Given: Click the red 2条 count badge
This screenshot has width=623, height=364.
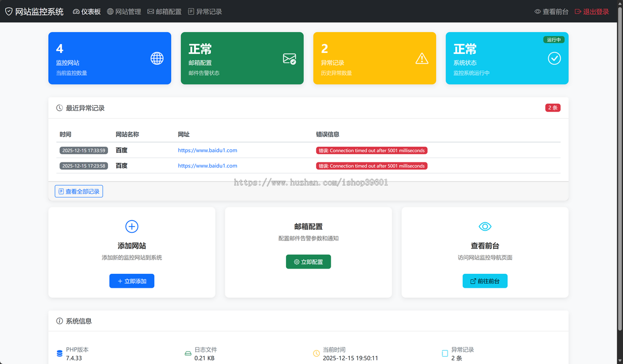Looking at the screenshot, I should pyautogui.click(x=552, y=108).
